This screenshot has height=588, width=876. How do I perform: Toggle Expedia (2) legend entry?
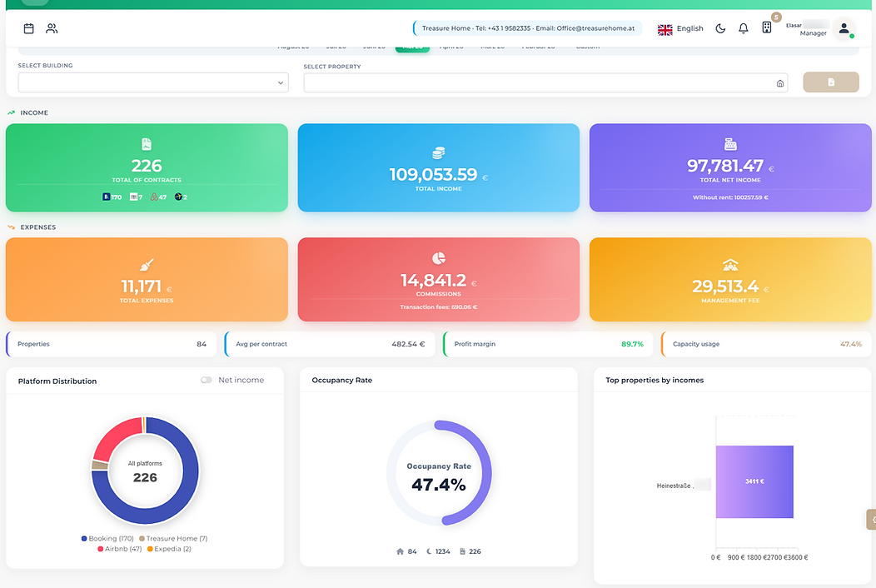click(x=169, y=549)
